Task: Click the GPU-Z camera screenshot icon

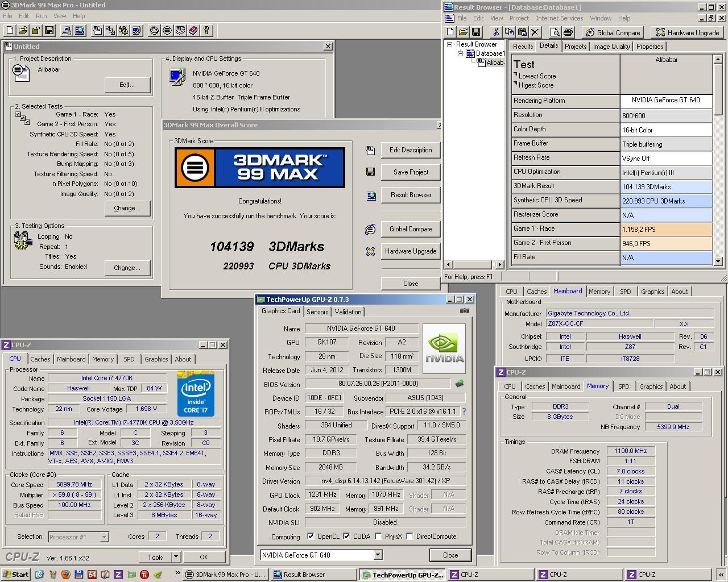Action: click(x=465, y=311)
